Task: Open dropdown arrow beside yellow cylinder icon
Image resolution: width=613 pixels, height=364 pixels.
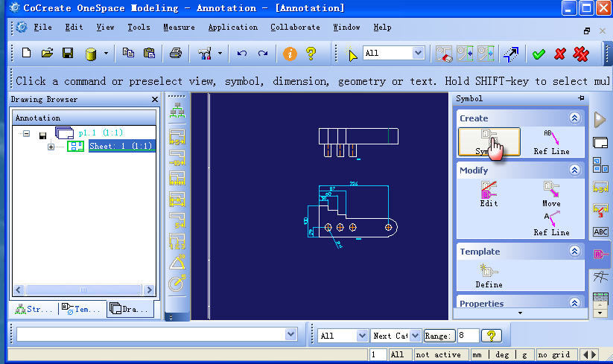Action: pos(106,53)
